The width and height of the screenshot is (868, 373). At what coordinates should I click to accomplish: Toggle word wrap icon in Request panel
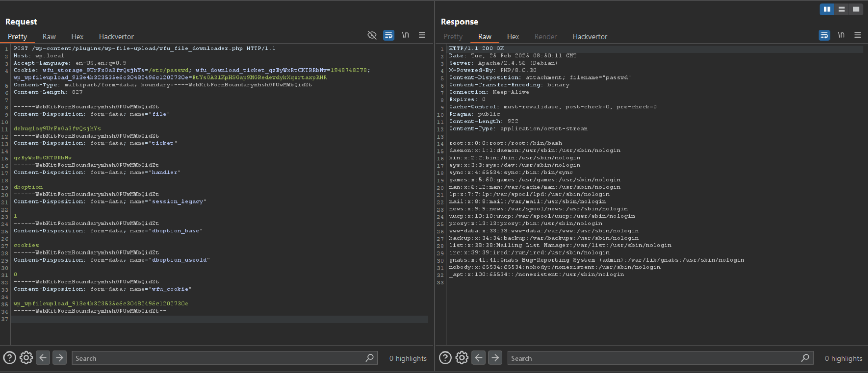tap(389, 35)
